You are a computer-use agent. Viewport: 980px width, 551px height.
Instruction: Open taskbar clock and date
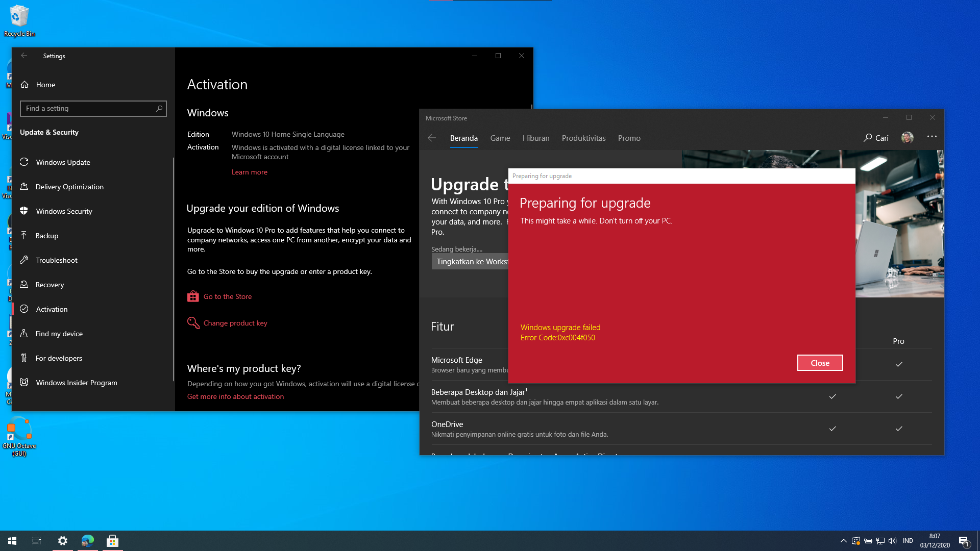(935, 541)
